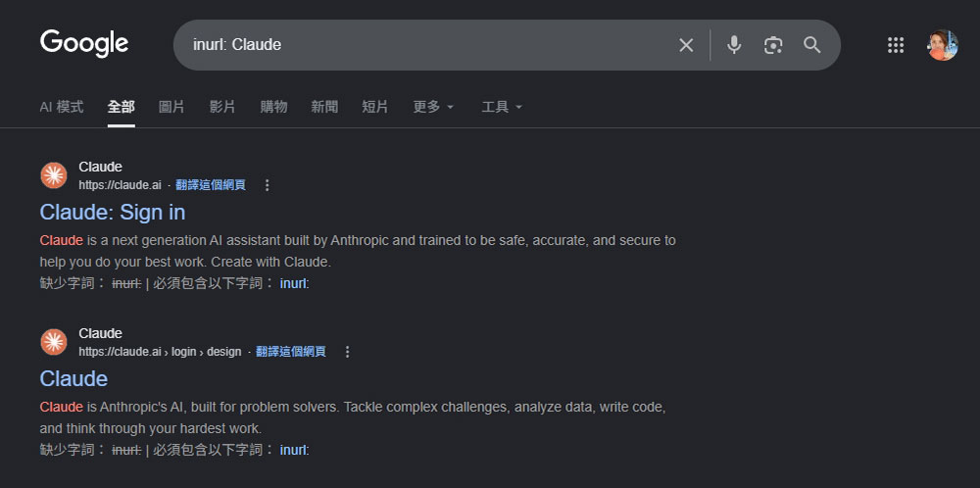Image resolution: width=980 pixels, height=488 pixels.
Task: Expand the 工具 dropdown
Action: [x=502, y=107]
